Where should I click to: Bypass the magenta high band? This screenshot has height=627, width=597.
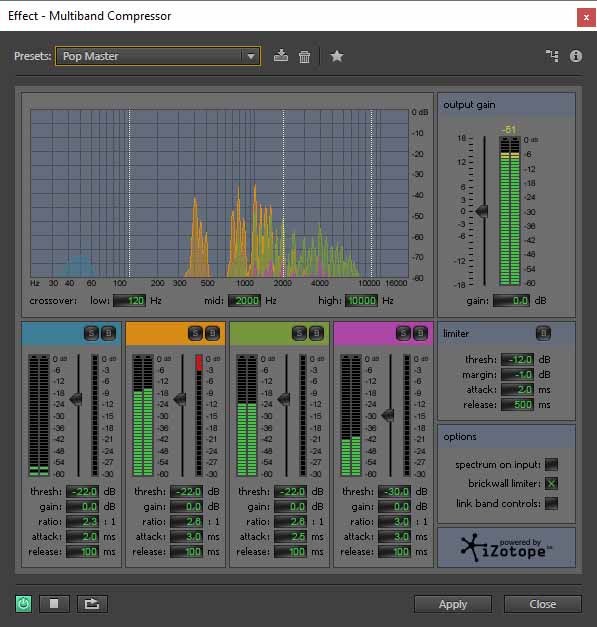[420, 333]
